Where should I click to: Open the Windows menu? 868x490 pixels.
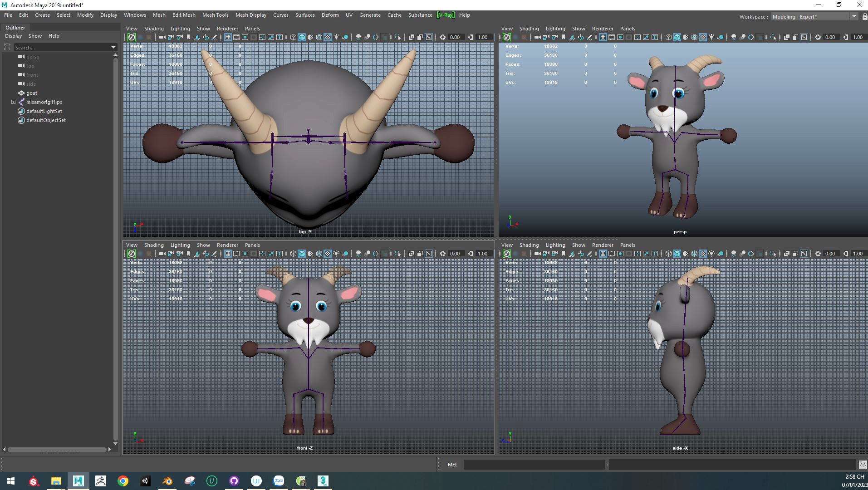[135, 15]
